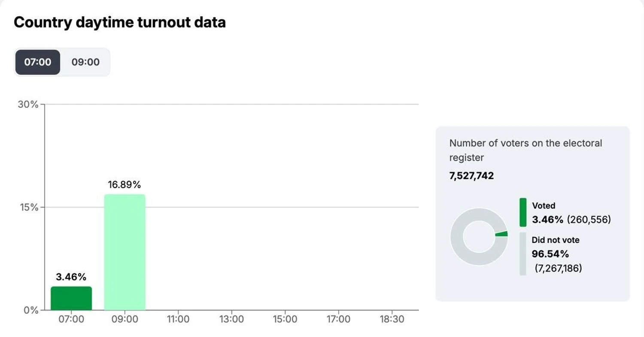Click the 11:00 x-axis label
Image resolution: width=644 pixels, height=337 pixels.
(x=178, y=319)
